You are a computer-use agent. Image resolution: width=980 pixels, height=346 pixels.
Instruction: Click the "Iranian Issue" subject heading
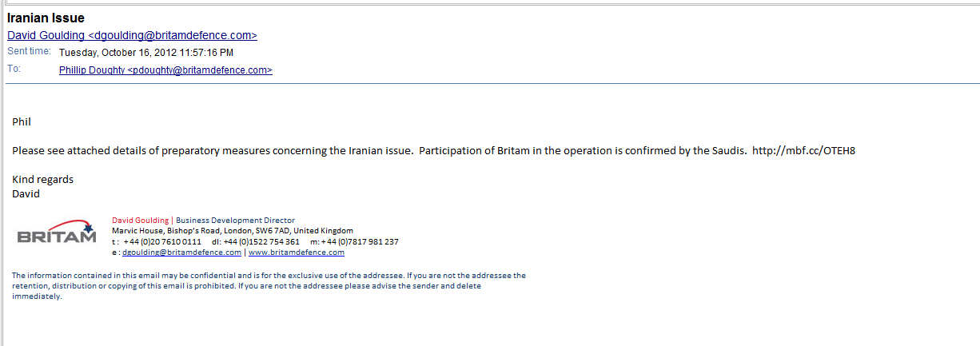46,18
